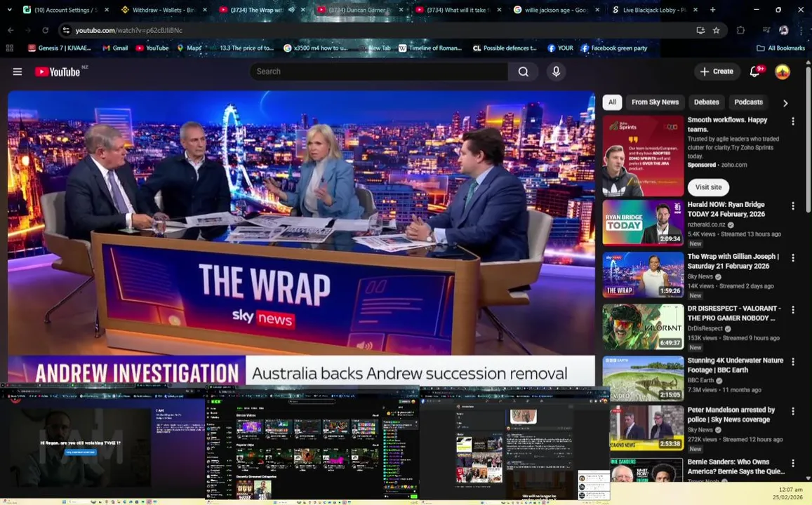This screenshot has width=812, height=505.
Task: Focus the YouTube Search field
Action: tap(379, 72)
